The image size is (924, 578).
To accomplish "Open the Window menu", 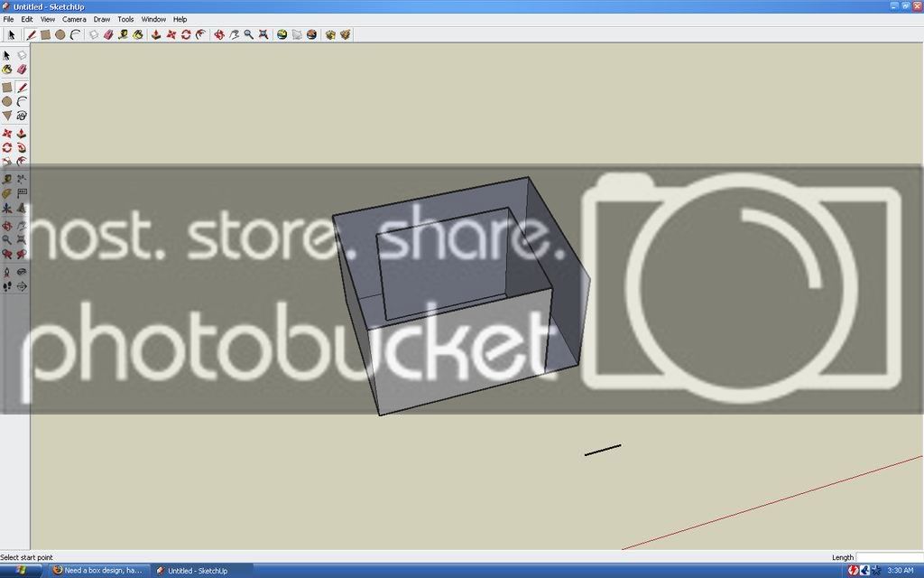I will click(153, 20).
